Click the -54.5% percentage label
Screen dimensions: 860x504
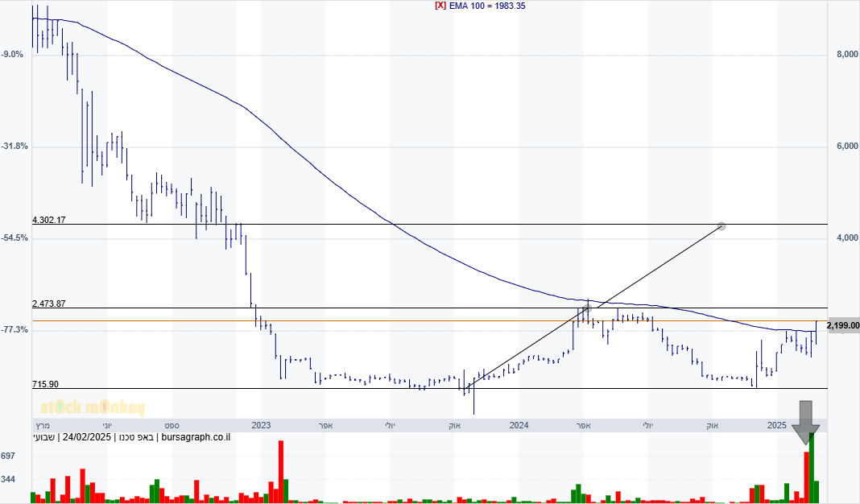[14, 238]
